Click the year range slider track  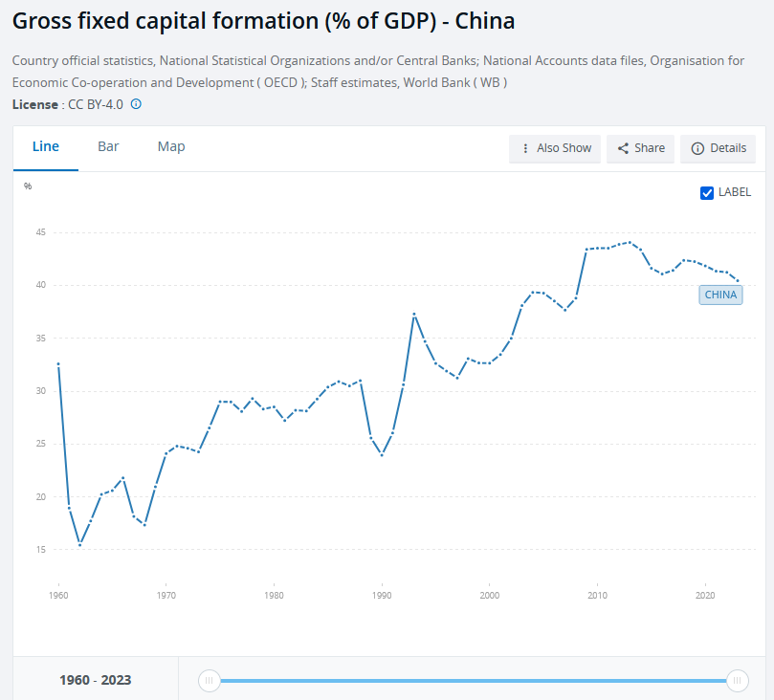pos(473,680)
